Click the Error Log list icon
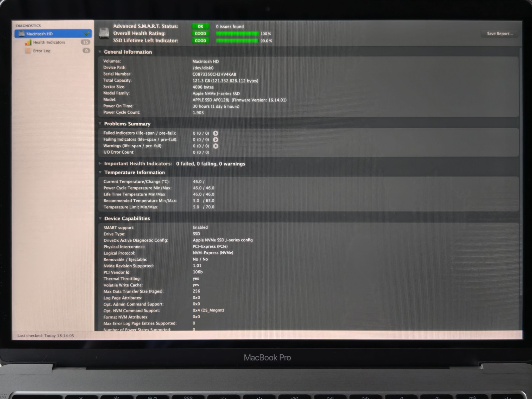The image size is (532, 399). click(28, 51)
